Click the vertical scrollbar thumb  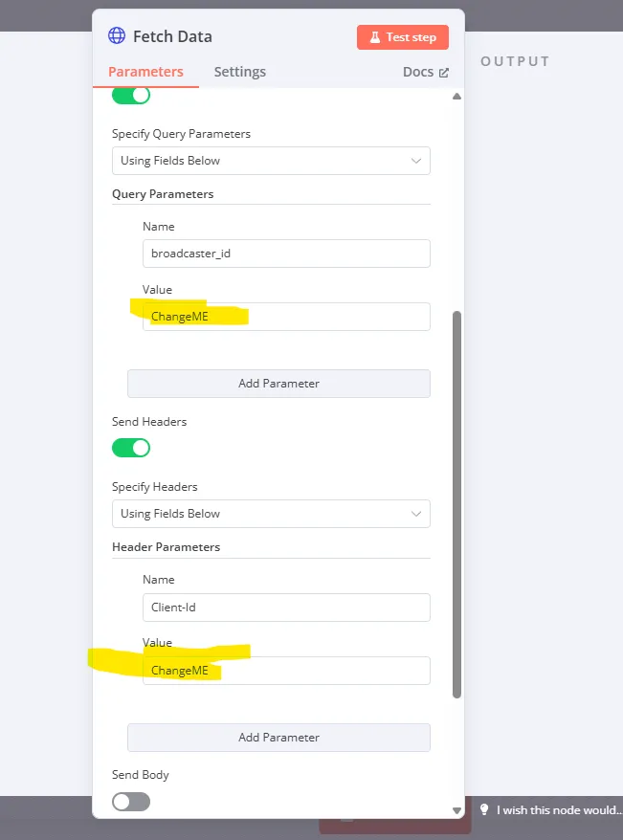point(456,504)
